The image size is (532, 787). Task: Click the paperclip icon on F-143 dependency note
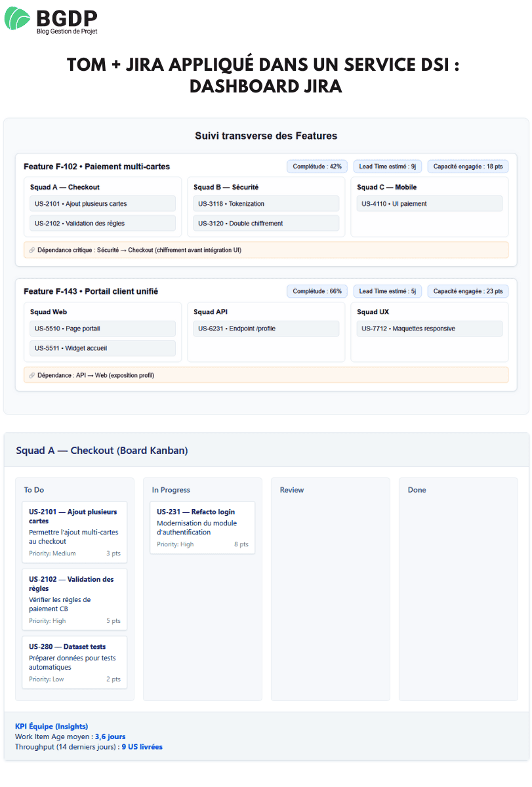[31, 374]
